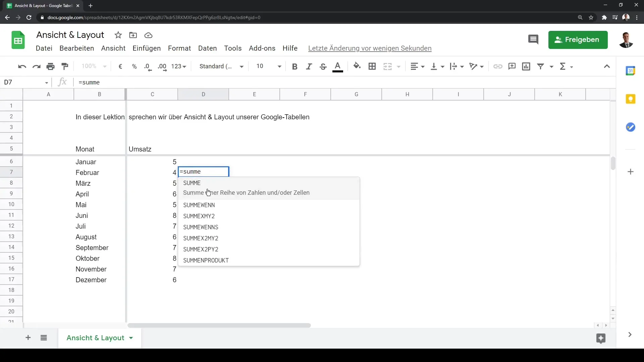
Task: Open the Functions sigma dropdown
Action: [x=566, y=66]
